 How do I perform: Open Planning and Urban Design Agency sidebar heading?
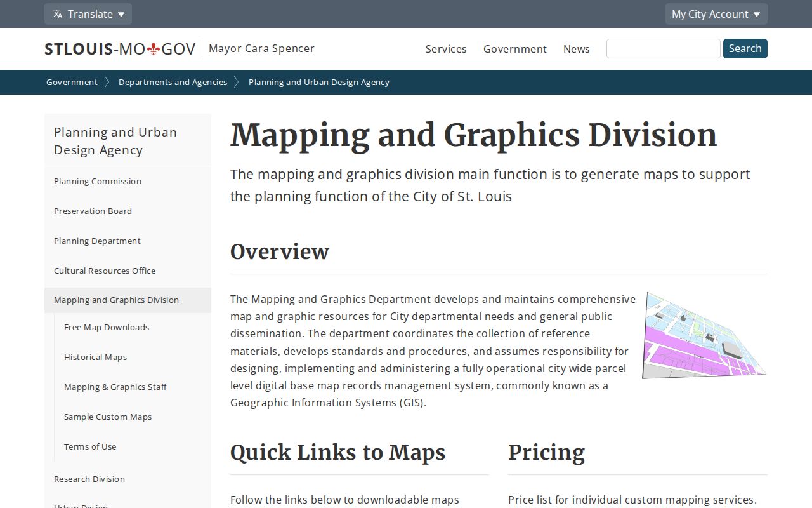pos(128,141)
